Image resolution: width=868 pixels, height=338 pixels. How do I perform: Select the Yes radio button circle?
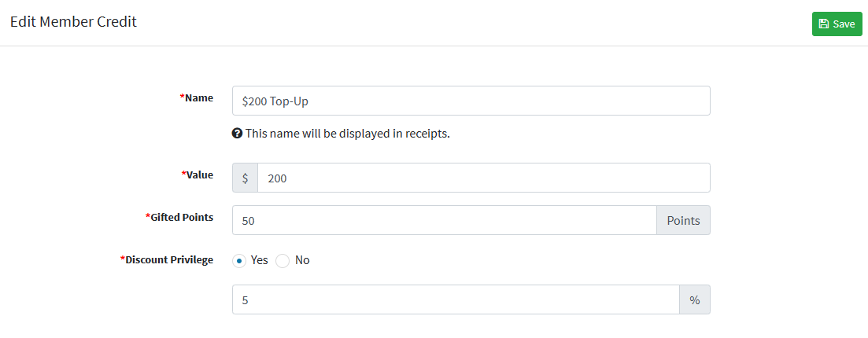(x=239, y=260)
